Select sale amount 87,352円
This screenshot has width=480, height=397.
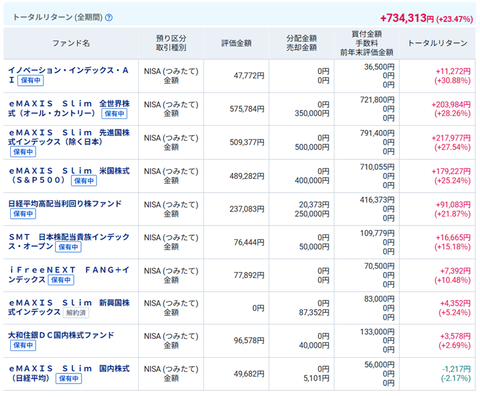[314, 313]
